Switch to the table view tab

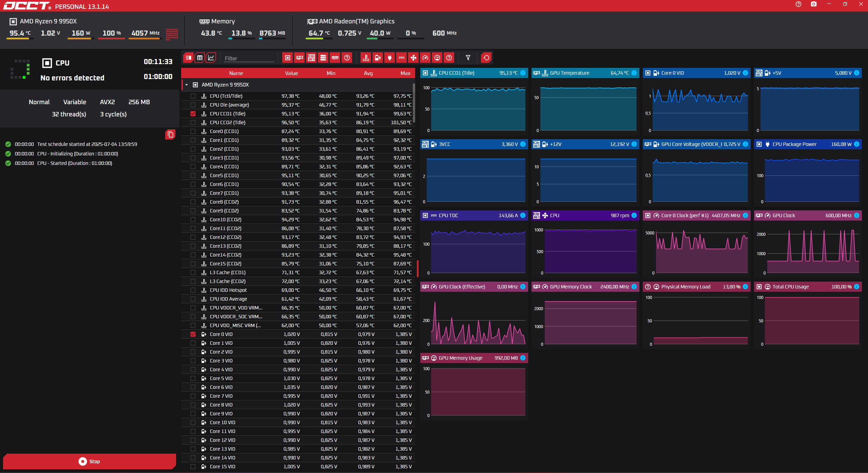point(200,58)
